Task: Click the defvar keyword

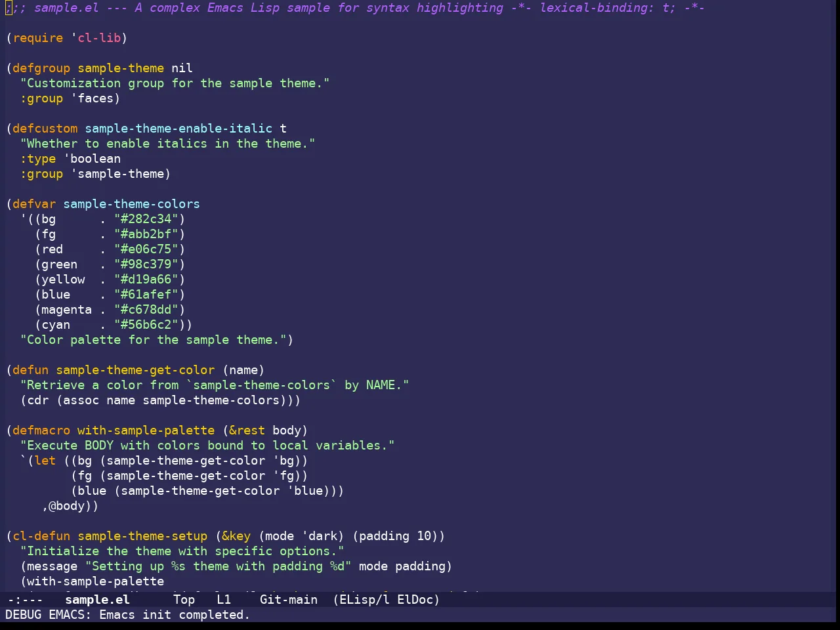Action: (x=34, y=204)
